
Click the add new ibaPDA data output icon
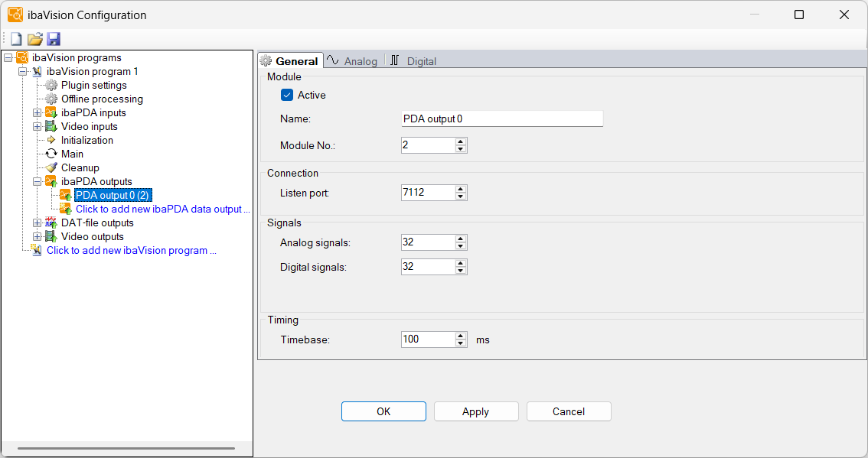click(x=65, y=209)
